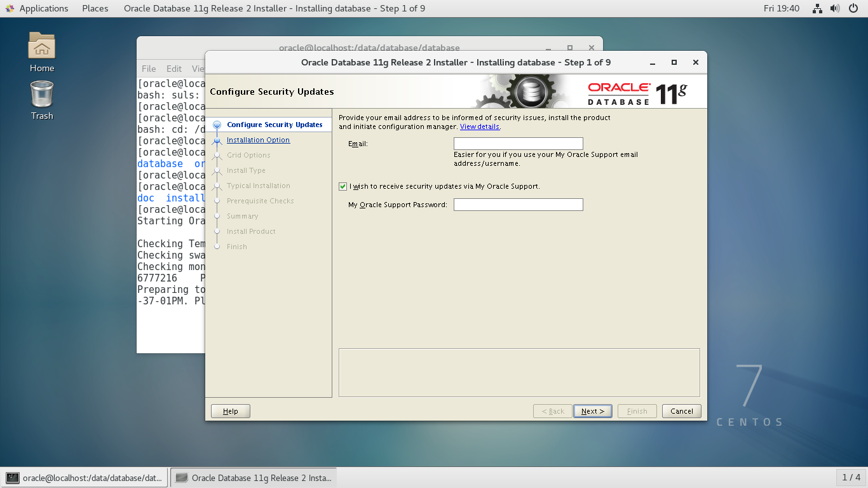Click the Email input field

click(518, 144)
